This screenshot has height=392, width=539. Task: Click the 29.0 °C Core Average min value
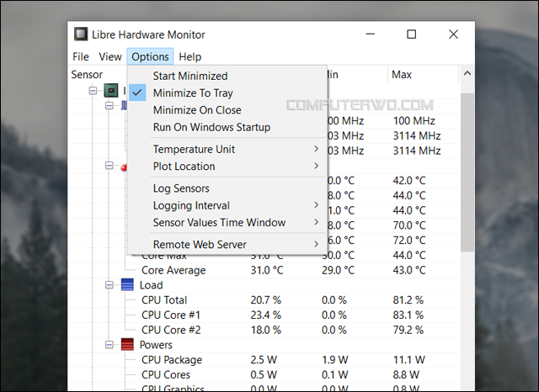pos(338,271)
